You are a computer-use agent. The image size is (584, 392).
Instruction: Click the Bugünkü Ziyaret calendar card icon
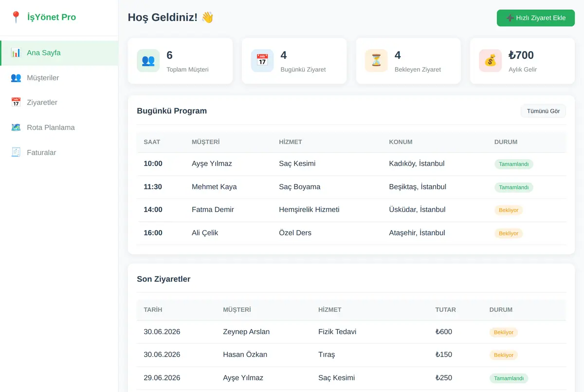(x=262, y=61)
